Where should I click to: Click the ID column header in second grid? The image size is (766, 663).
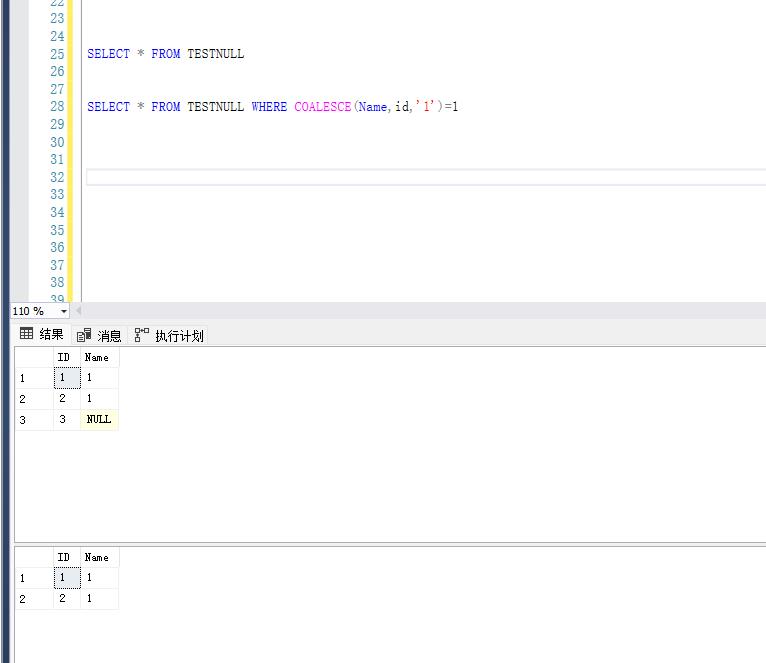pos(64,557)
